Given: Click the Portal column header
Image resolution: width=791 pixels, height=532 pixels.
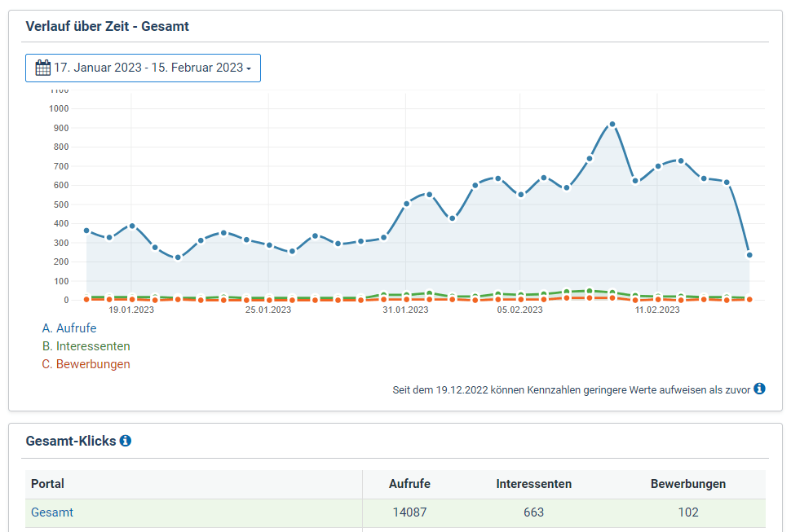Looking at the screenshot, I should click(x=47, y=484).
